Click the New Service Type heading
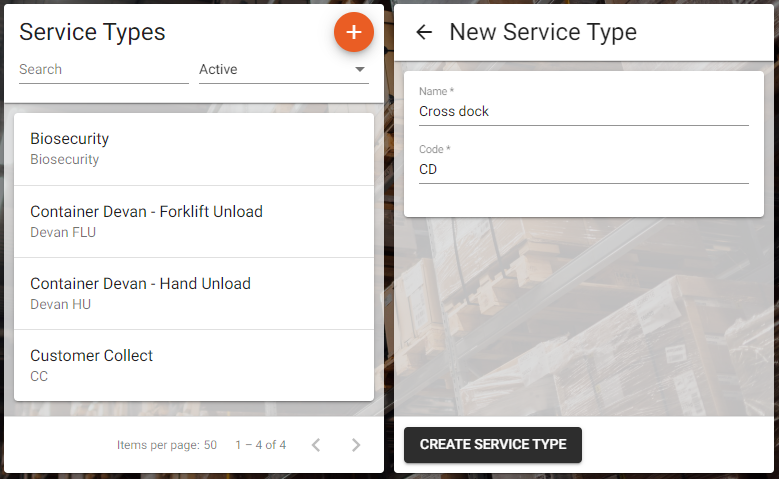This screenshot has width=779, height=479. point(543,32)
